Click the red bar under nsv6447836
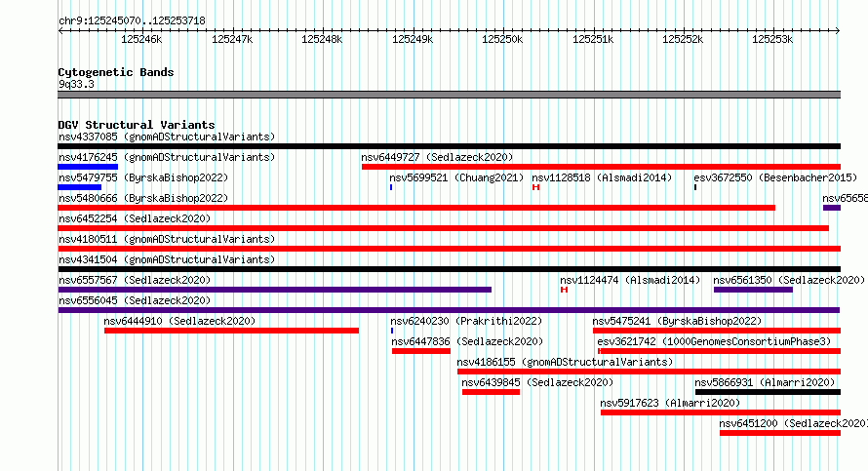 [x=421, y=351]
